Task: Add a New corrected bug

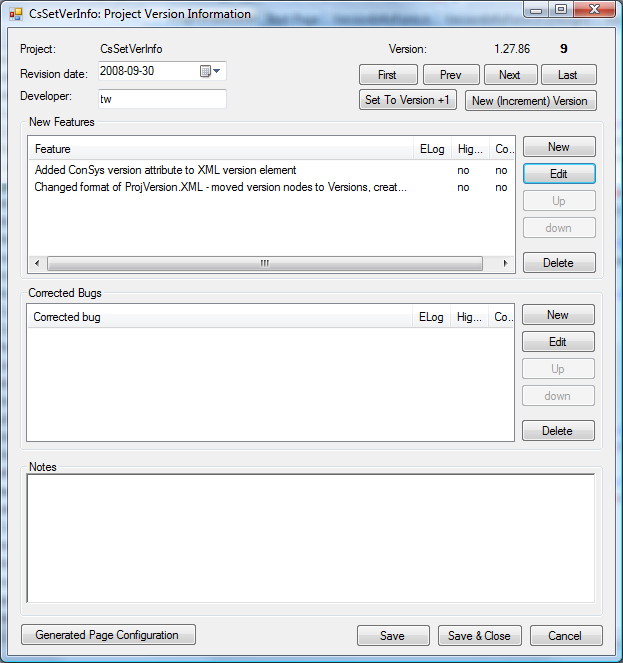Action: [557, 315]
